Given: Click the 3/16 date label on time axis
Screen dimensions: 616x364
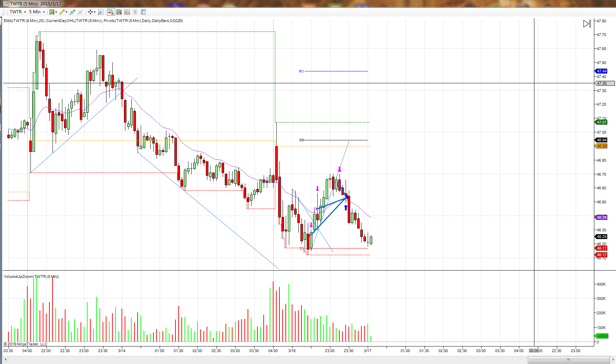Looking at the screenshot, I should click(292, 351).
